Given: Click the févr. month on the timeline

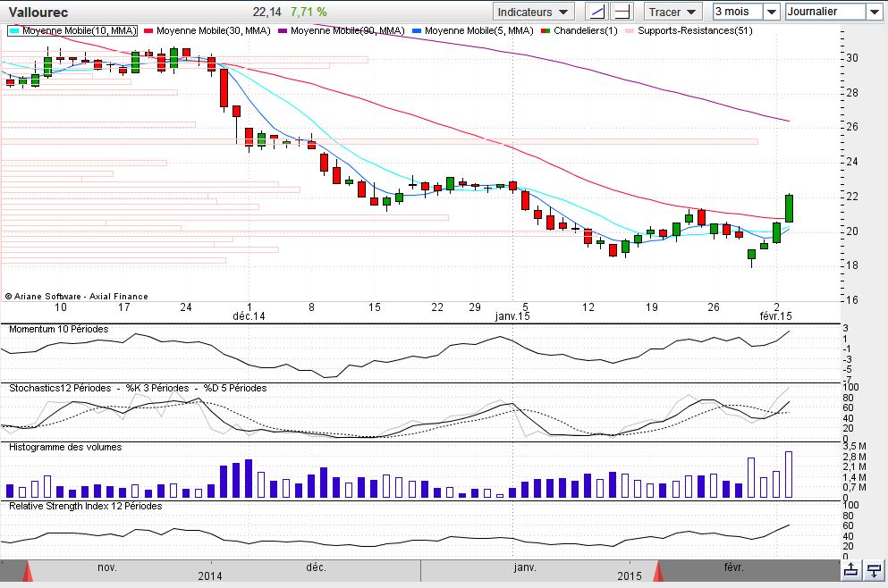Looking at the screenshot, I should coord(734,567).
